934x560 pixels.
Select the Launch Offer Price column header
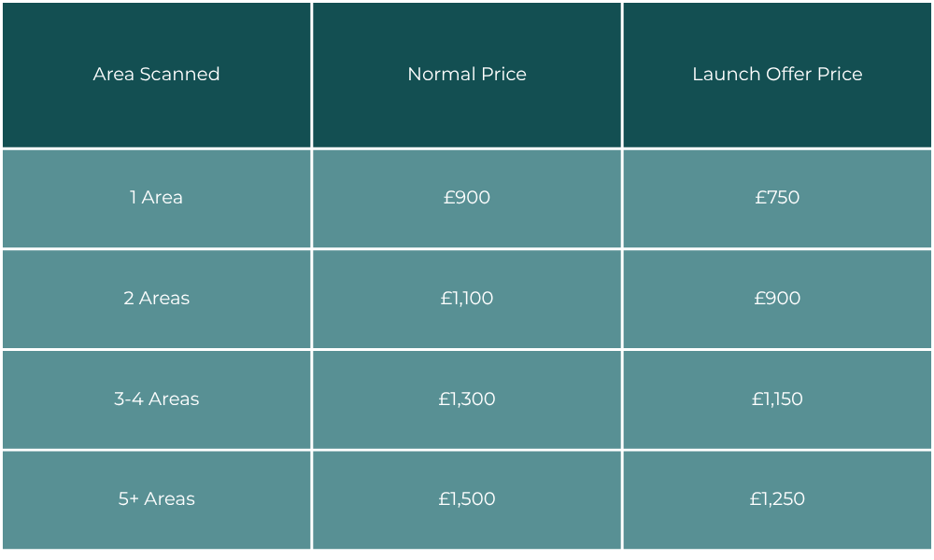(x=777, y=75)
